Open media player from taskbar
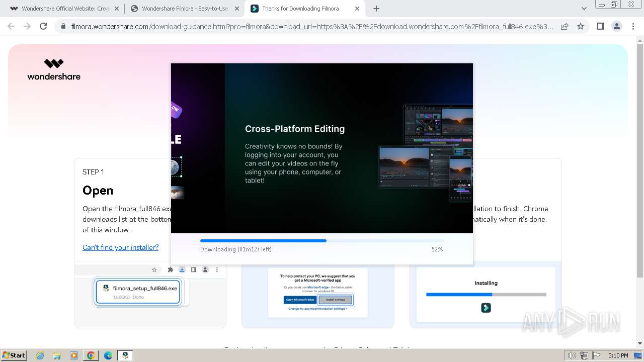This screenshot has width=644, height=362. tap(74, 355)
